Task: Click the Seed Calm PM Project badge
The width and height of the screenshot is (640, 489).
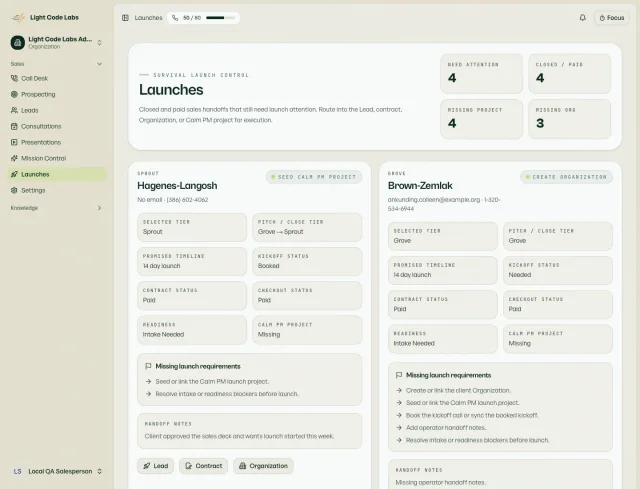Action: (x=314, y=177)
